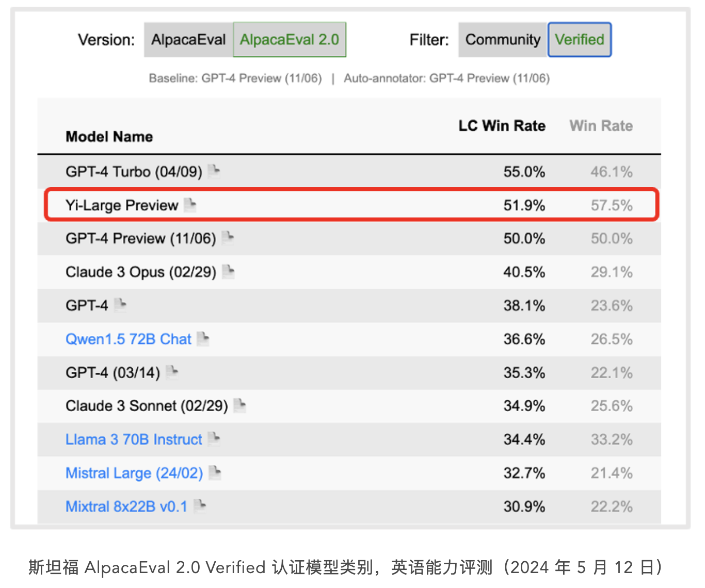
Task: Open the Mistral Large (24/02) link
Action: point(134,473)
